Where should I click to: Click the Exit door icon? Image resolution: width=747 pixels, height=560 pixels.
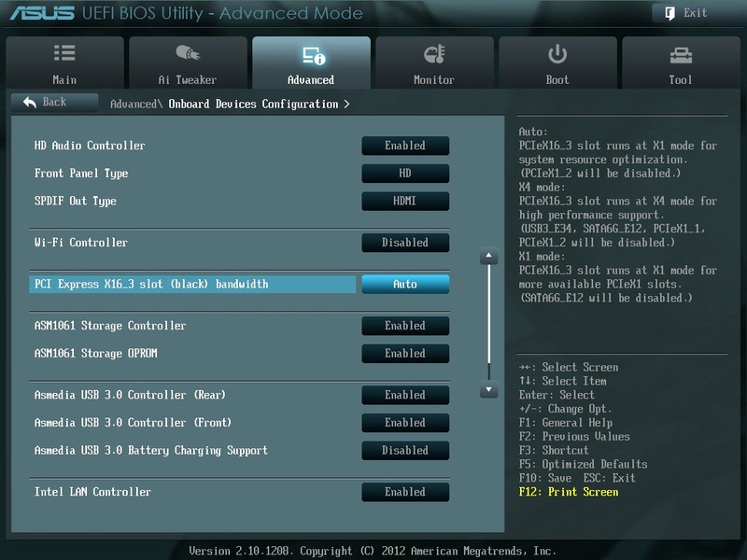(x=670, y=13)
